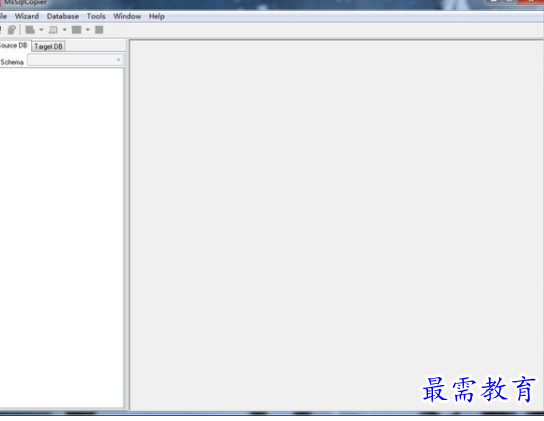Click the first grayed toolbar icon after the separator
The height and width of the screenshot is (421, 544).
pyautogui.click(x=30, y=30)
